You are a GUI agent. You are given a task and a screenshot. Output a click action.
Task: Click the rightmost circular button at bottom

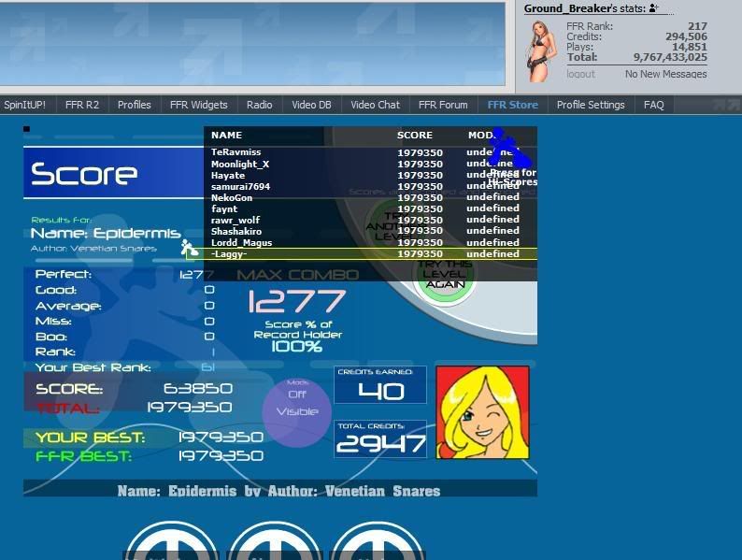378,544
